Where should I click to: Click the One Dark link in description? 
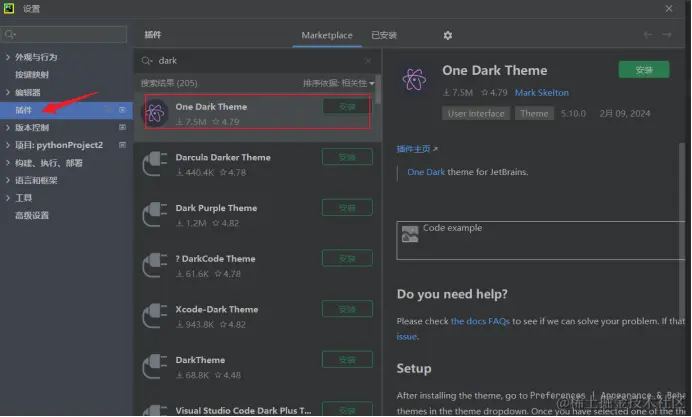coord(426,172)
